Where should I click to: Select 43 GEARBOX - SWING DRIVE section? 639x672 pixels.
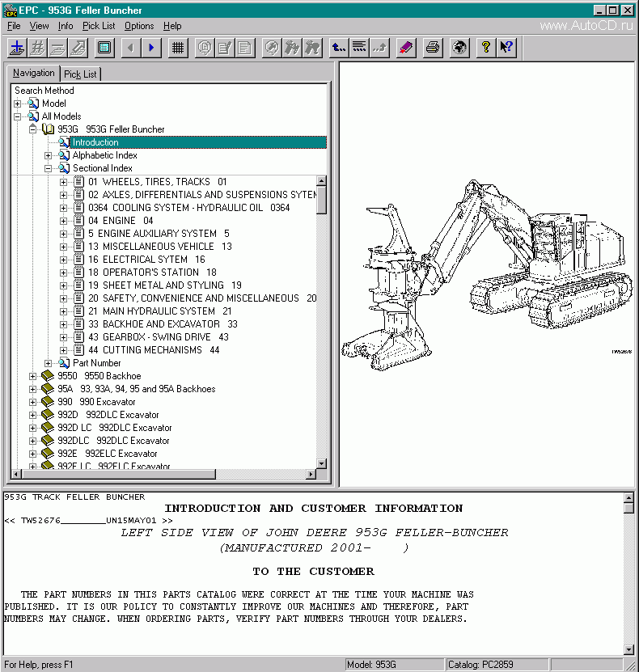(x=159, y=337)
